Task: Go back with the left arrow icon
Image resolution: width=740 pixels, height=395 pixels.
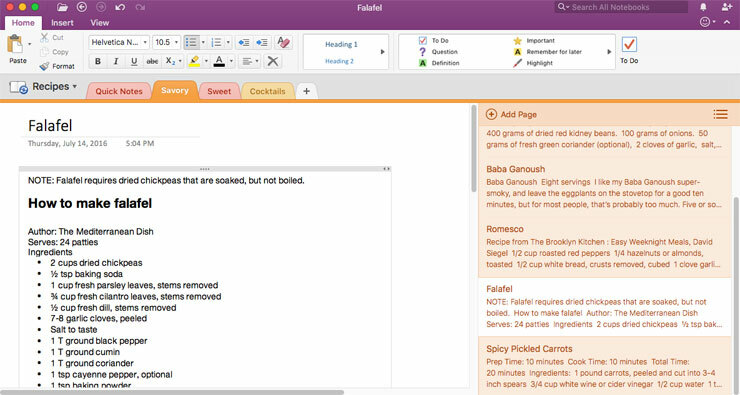Action: pyautogui.click(x=82, y=7)
